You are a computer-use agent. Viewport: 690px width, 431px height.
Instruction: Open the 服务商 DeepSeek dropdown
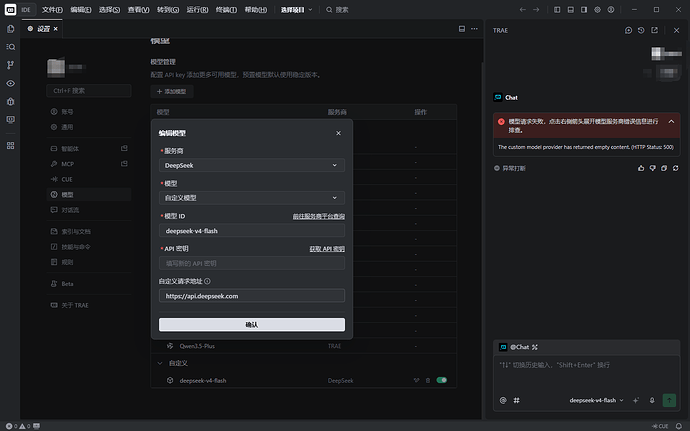(x=252, y=165)
